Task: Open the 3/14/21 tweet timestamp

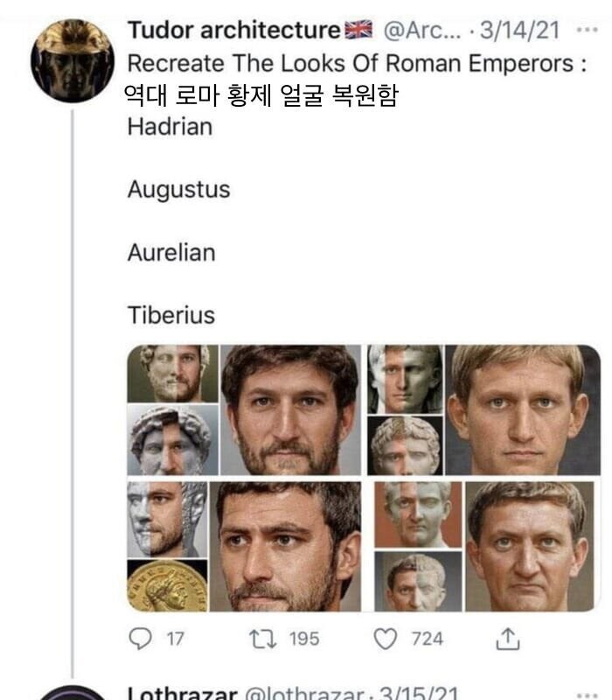Action: point(519,31)
